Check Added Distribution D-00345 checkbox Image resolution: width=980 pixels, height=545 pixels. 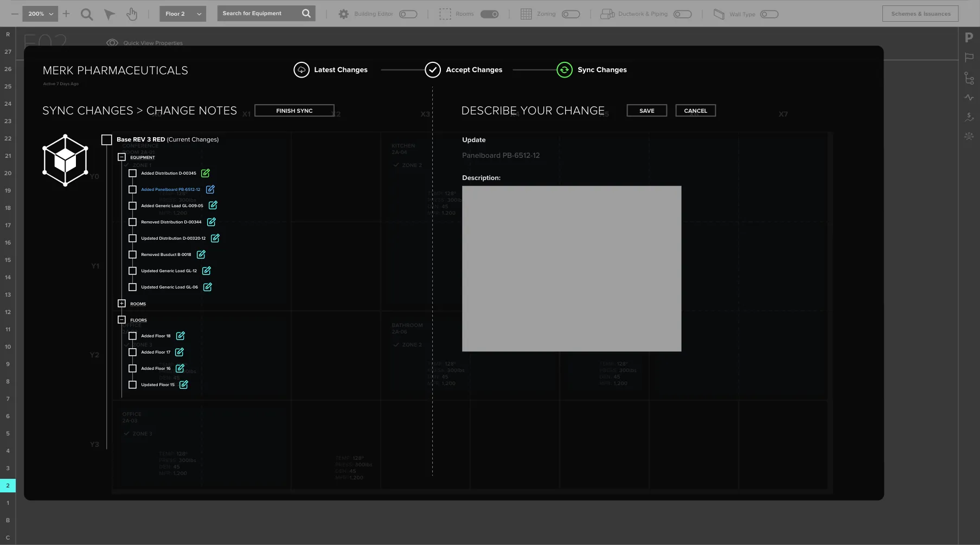pos(132,173)
